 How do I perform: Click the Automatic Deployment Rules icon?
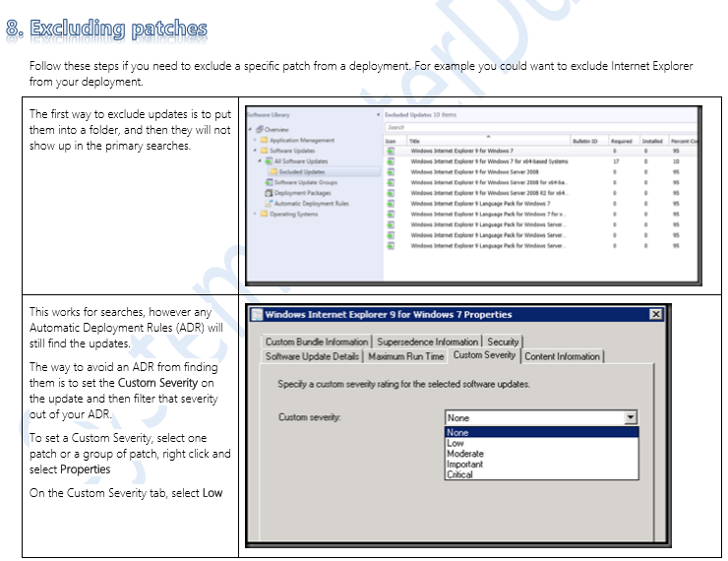coord(269,204)
